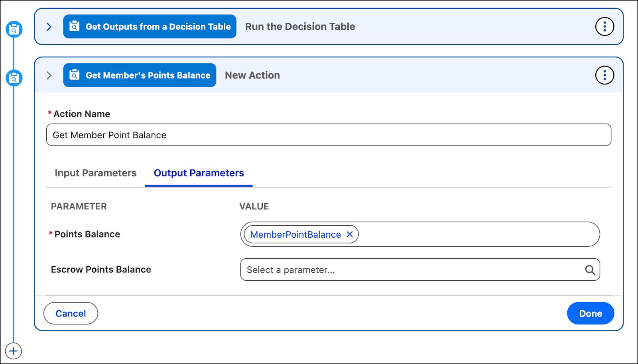Click the icon on Get Member's Points Balance badge
638x364 pixels.
pyautogui.click(x=75, y=75)
